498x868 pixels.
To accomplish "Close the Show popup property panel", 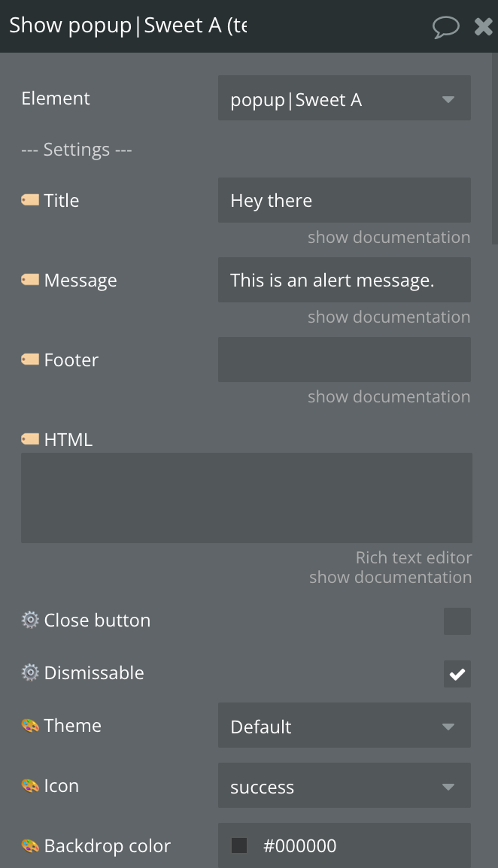I will point(483,26).
